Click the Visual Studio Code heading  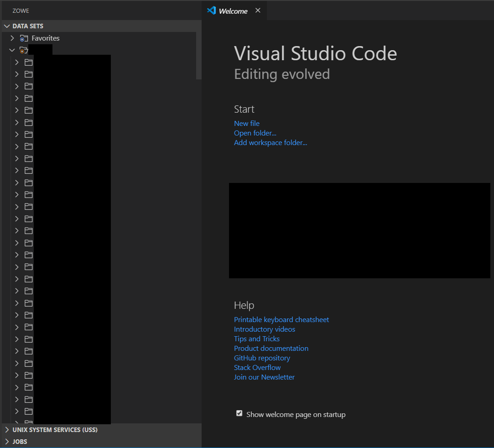coord(315,53)
